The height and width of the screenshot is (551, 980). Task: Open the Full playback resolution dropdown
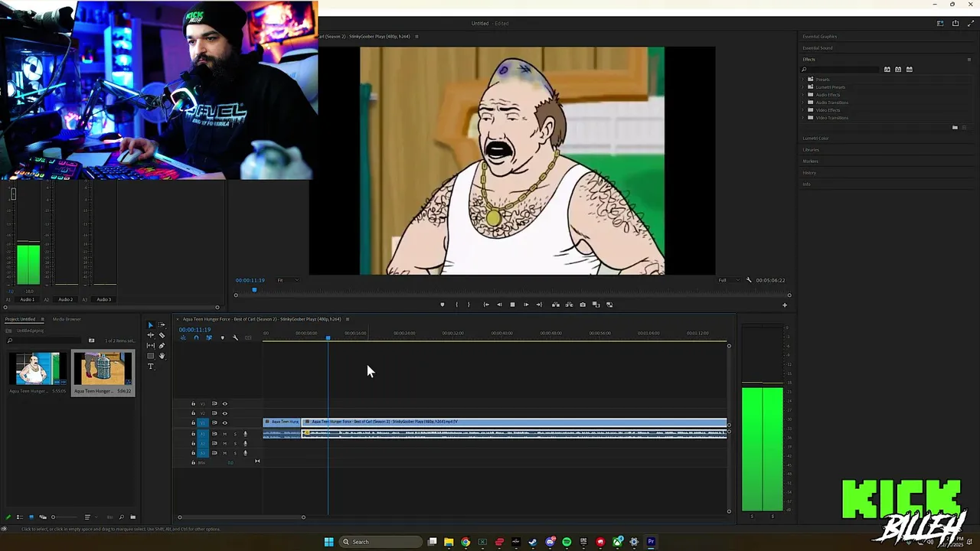tap(730, 280)
